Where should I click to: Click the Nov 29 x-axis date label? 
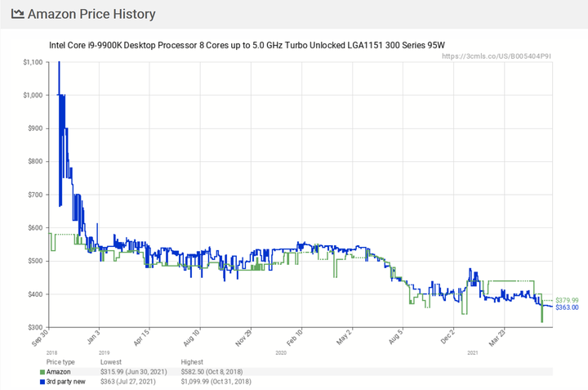point(243,338)
